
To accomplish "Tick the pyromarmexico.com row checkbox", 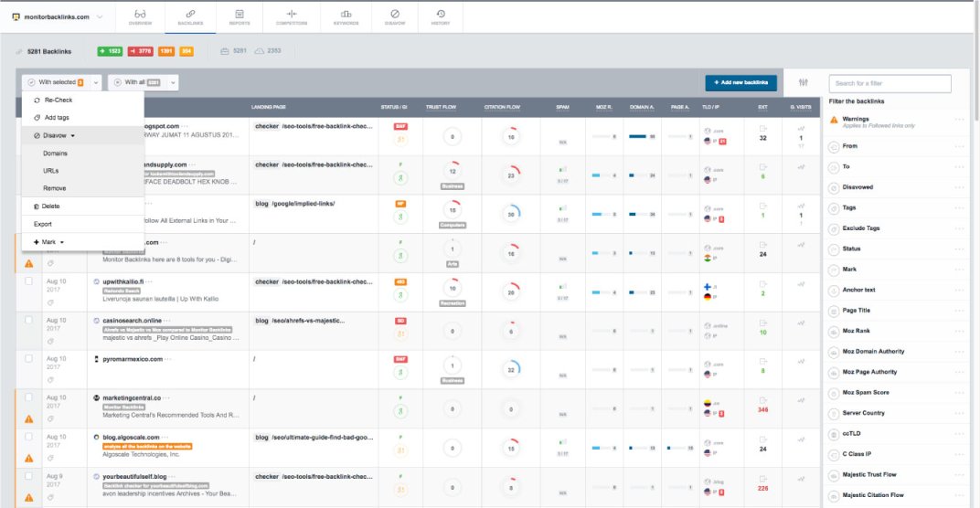I will (29, 359).
